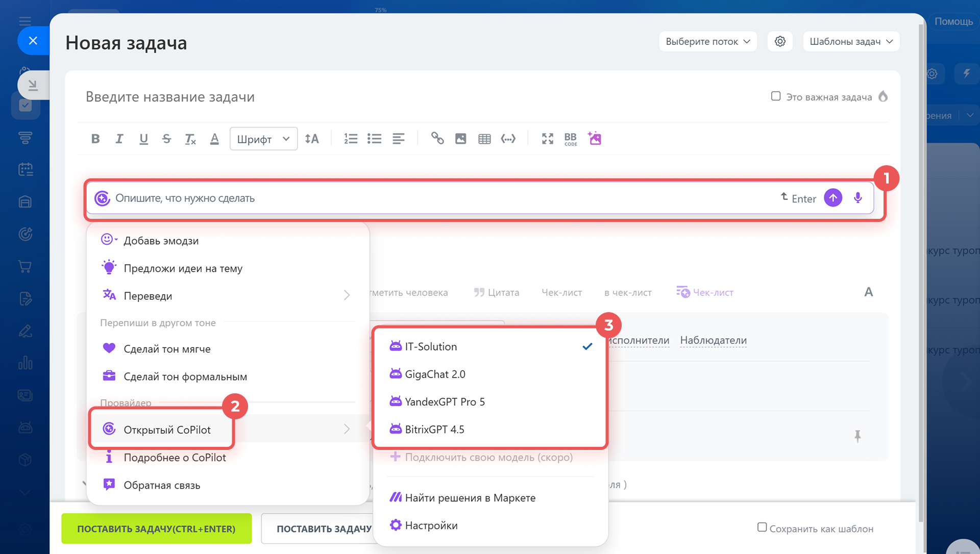The image size is (980, 554).
Task: Open the 'Выберите поток' dropdown
Action: coord(707,41)
